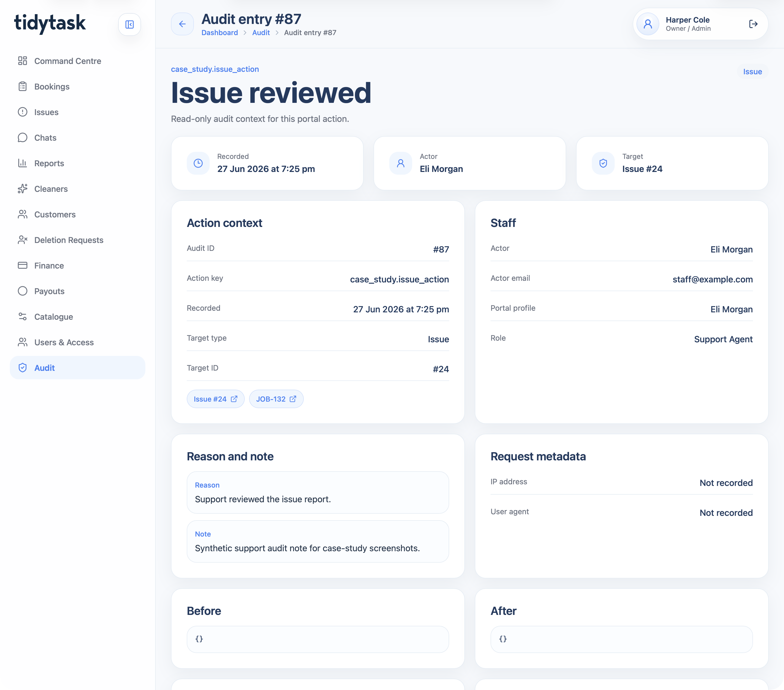Click the IP address Not recorded value

(x=726, y=483)
